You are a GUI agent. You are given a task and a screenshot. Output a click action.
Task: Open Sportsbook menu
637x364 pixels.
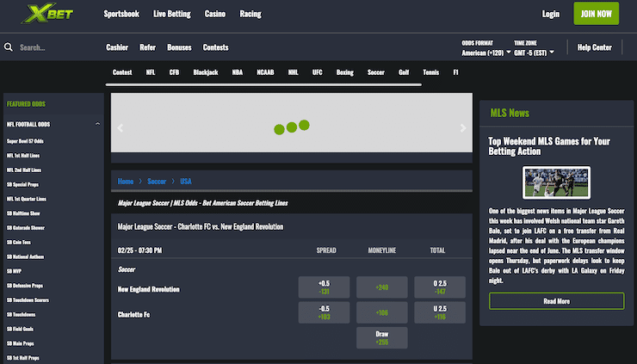tap(121, 14)
